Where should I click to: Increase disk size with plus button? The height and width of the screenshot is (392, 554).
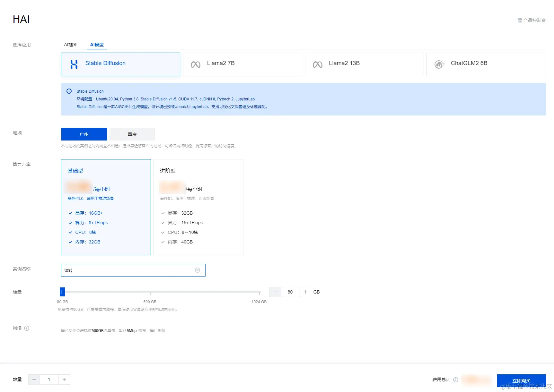(x=305, y=292)
